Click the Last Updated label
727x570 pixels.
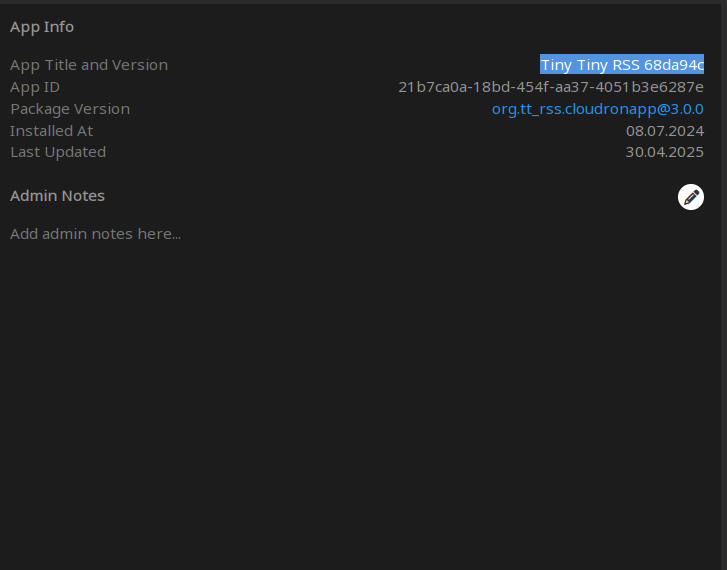[58, 152]
